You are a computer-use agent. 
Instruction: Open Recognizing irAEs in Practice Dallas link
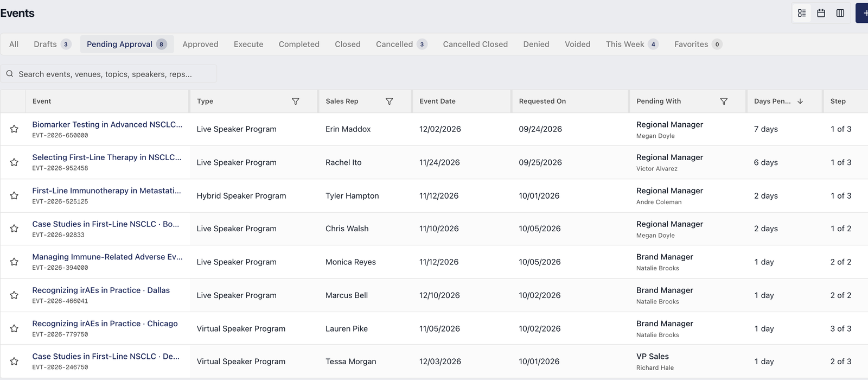click(101, 290)
